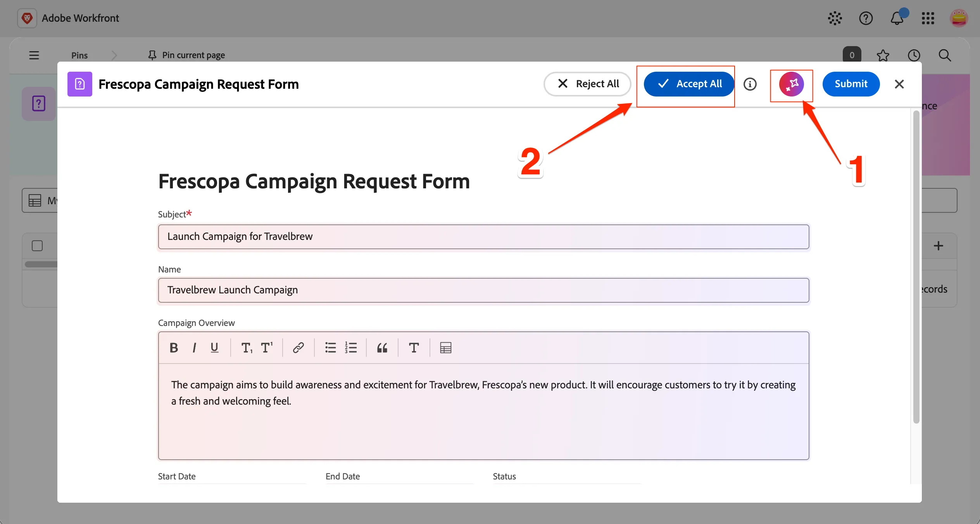This screenshot has height=524, width=980.
Task: Open the recents clock icon
Action: tap(914, 55)
